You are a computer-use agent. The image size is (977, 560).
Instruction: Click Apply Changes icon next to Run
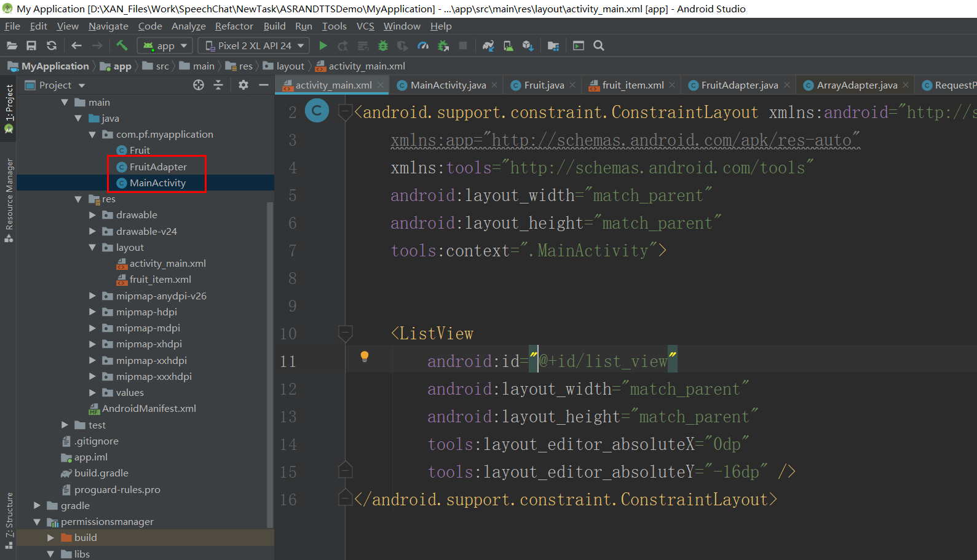tap(343, 45)
